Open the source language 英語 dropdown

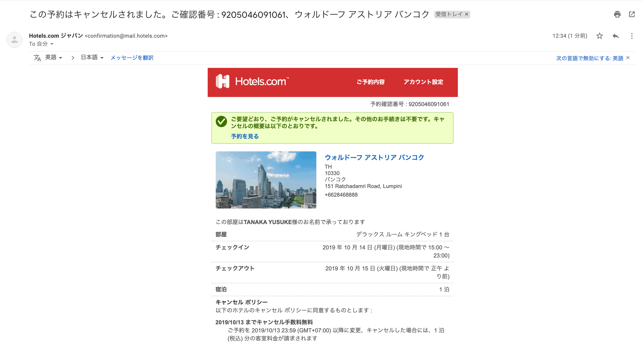(53, 57)
